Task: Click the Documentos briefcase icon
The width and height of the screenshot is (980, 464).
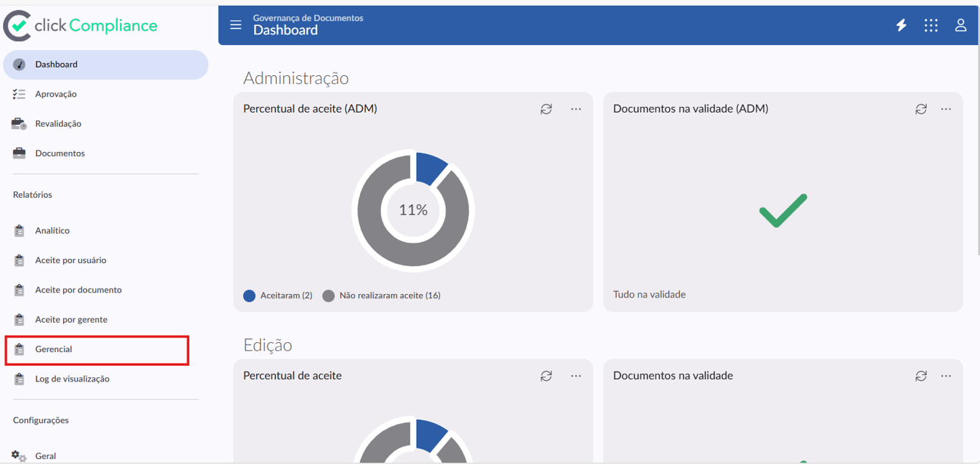Action: 19,153
